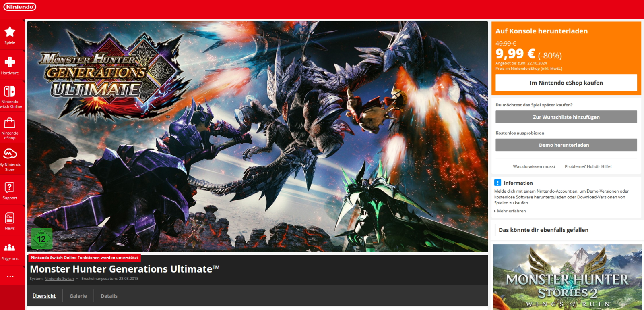Click the Nintendo logo in the header
The height and width of the screenshot is (310, 644).
click(x=20, y=7)
